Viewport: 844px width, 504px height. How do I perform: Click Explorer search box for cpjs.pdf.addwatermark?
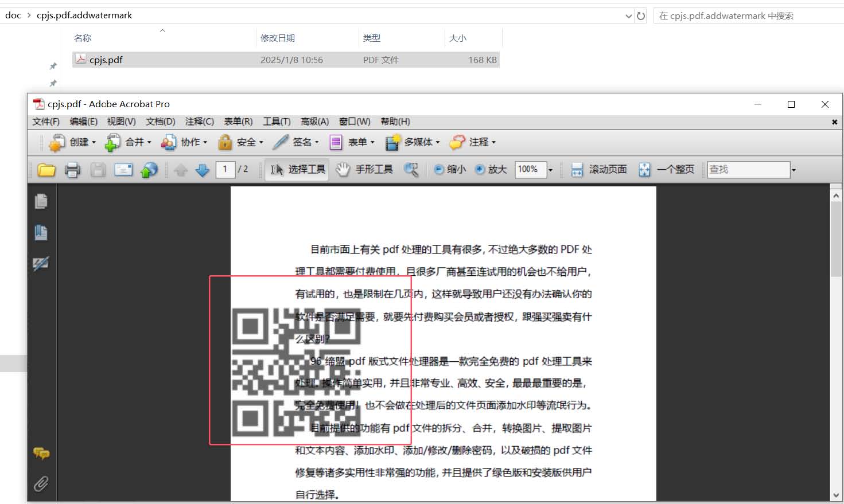click(x=748, y=15)
